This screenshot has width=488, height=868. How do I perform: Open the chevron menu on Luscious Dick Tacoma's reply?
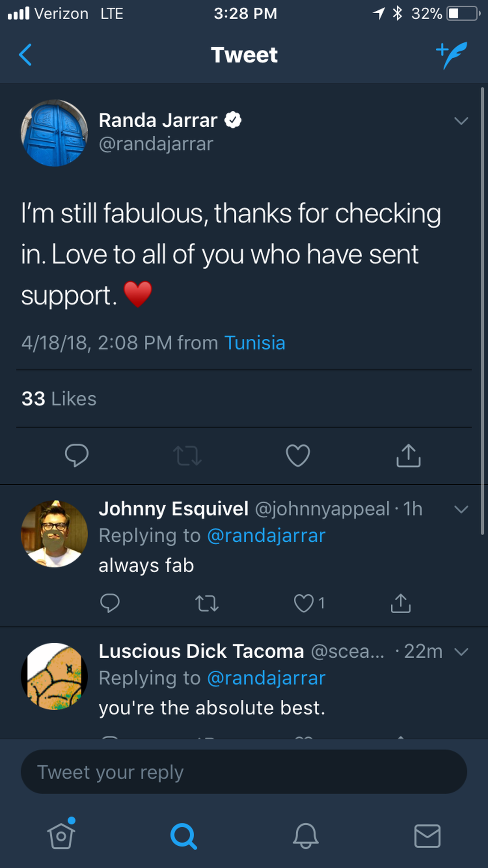click(461, 652)
